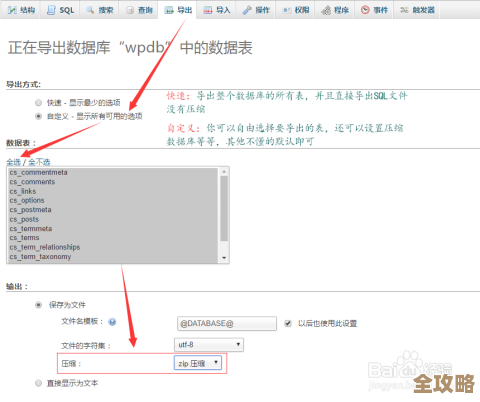Click the Query tab icon
This screenshot has height=402, width=480.
(130, 10)
